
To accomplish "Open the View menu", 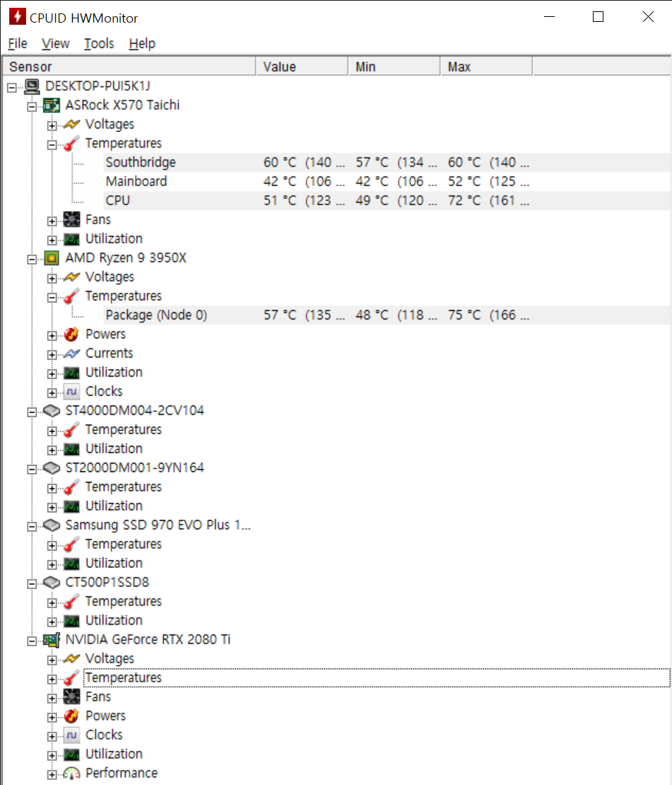I will tap(56, 44).
